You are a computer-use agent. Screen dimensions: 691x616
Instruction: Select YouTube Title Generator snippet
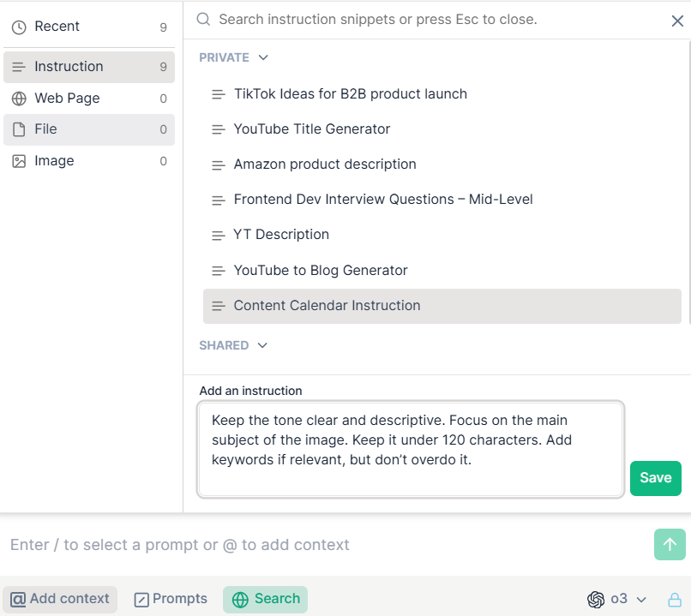pyautogui.click(x=442, y=129)
